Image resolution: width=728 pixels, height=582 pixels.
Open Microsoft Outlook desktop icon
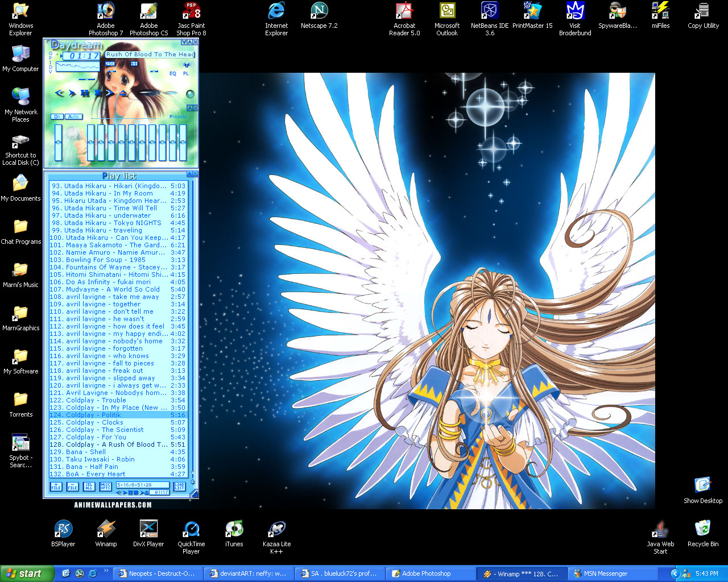click(447, 19)
